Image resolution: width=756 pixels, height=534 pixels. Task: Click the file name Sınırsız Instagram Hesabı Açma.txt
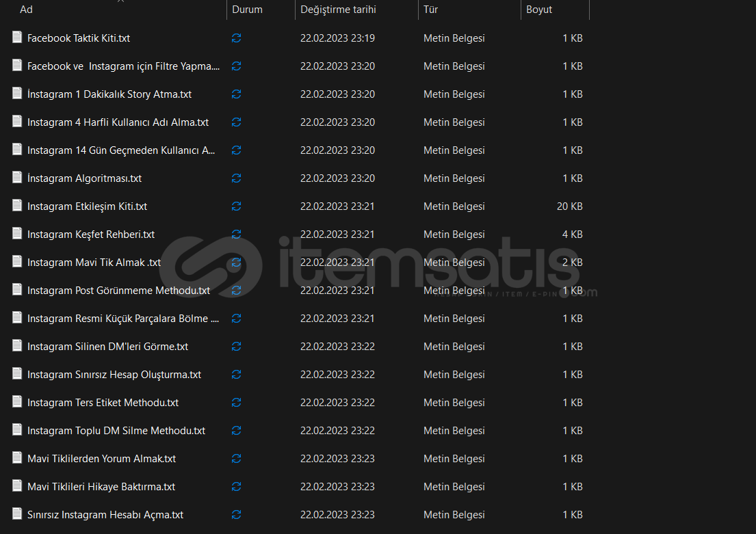(x=105, y=515)
